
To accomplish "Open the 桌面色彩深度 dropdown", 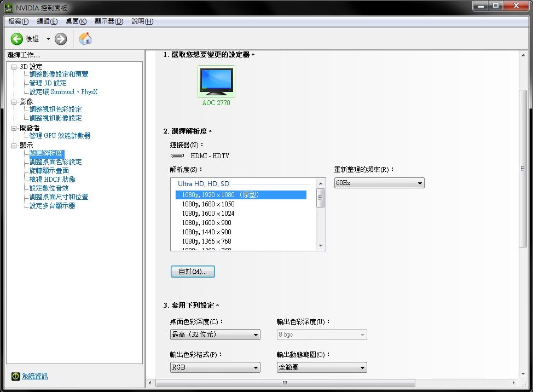I will [215, 335].
